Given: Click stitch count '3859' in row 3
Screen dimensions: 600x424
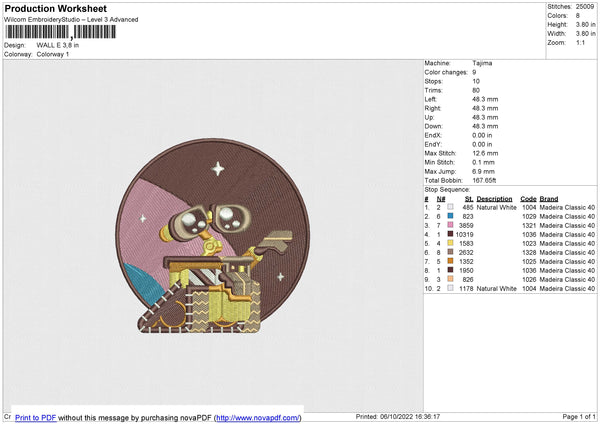Looking at the screenshot, I should (x=466, y=225).
